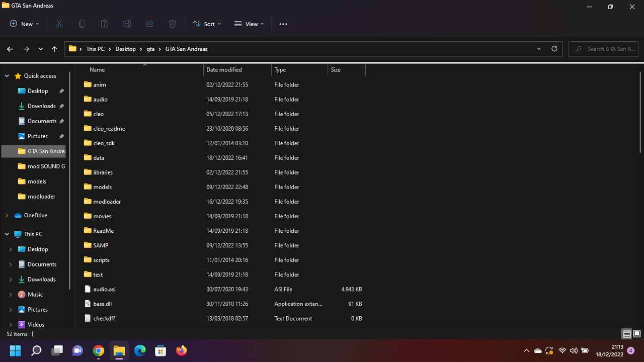Click the Copy icon in toolbar
Screen dimensions: 644x362
[x=82, y=24]
